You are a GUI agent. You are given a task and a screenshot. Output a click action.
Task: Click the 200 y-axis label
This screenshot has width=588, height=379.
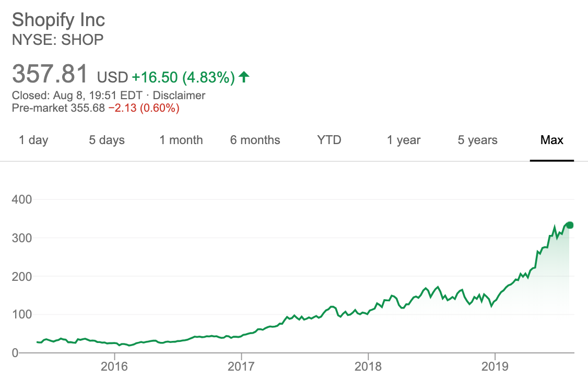coord(22,277)
